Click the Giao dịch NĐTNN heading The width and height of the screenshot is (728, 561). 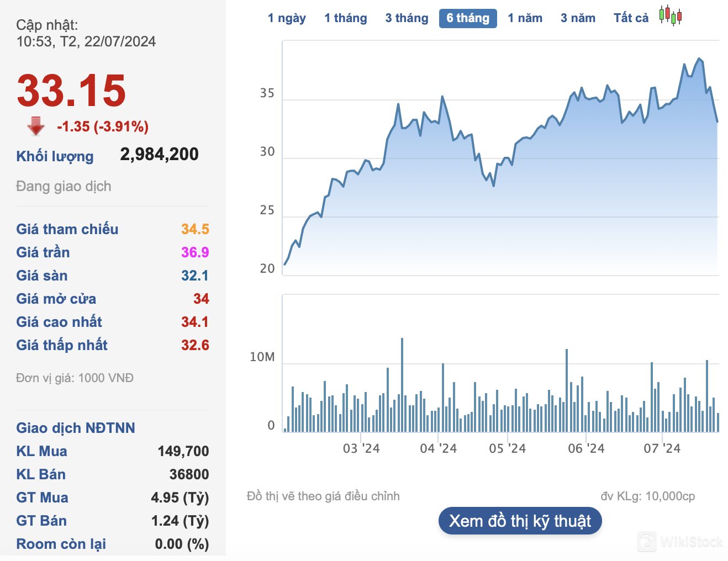click(76, 428)
